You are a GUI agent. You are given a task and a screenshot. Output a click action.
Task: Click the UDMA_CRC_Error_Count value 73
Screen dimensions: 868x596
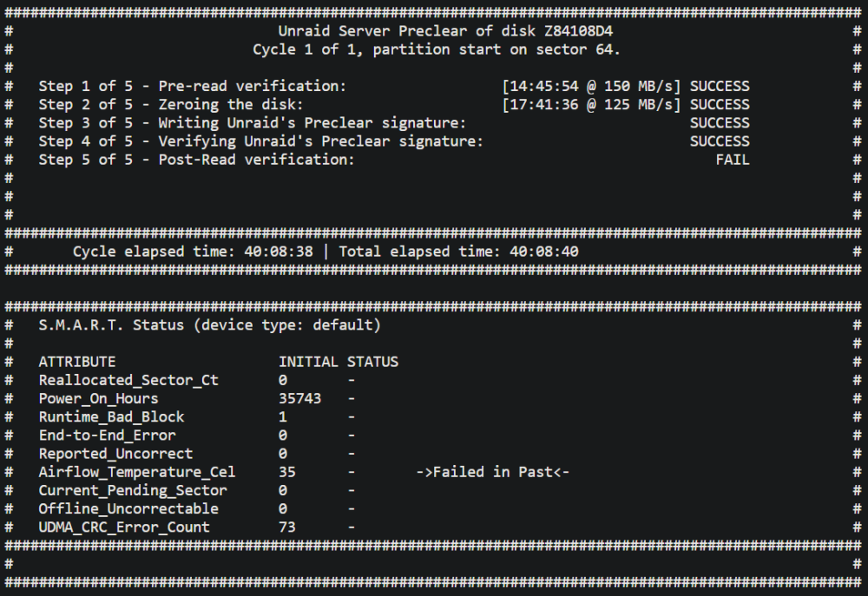click(x=286, y=527)
